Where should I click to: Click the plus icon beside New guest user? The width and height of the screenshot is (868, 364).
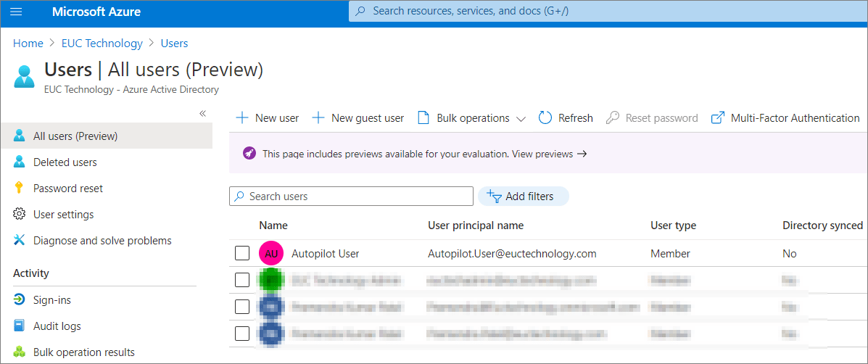point(318,118)
